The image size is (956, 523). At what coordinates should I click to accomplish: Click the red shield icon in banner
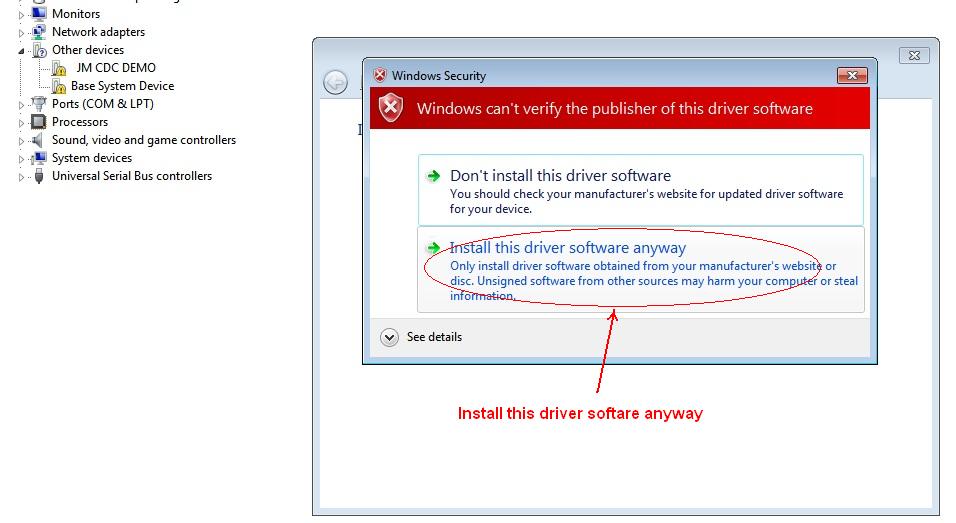pyautogui.click(x=391, y=109)
